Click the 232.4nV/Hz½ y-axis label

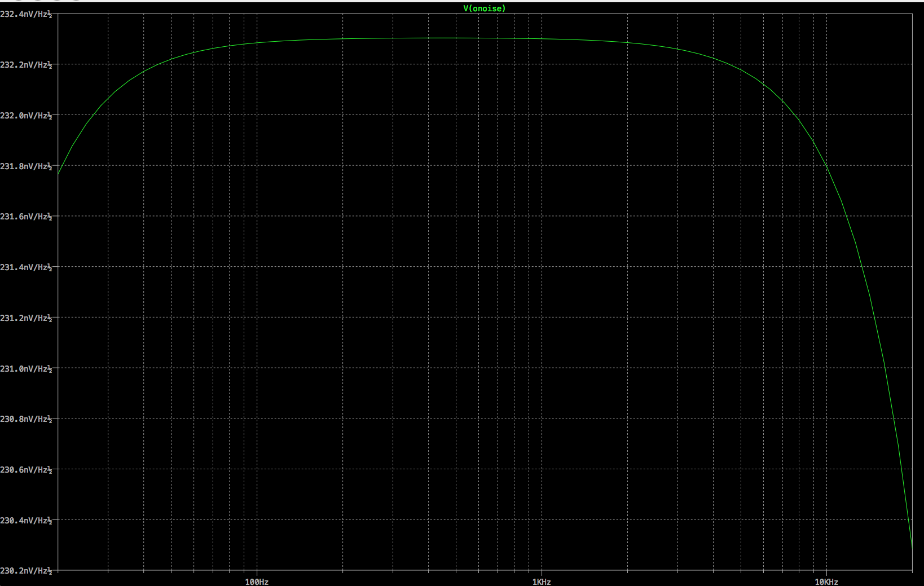pos(26,14)
